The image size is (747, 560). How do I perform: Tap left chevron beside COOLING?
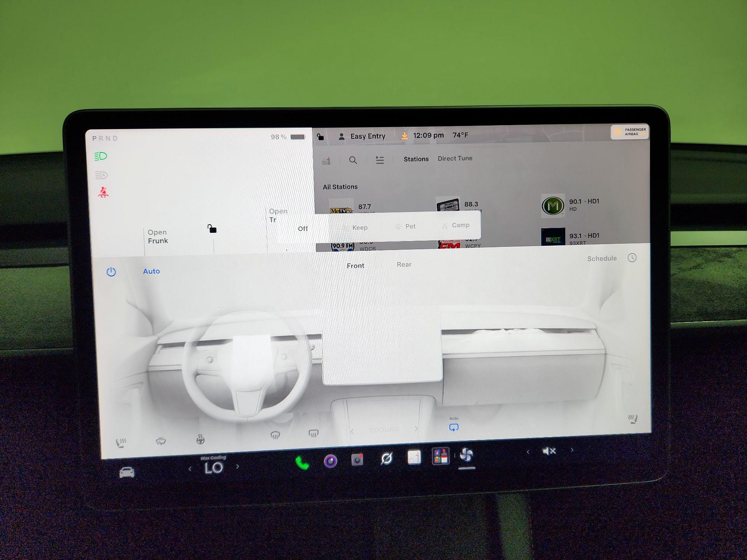tap(352, 431)
